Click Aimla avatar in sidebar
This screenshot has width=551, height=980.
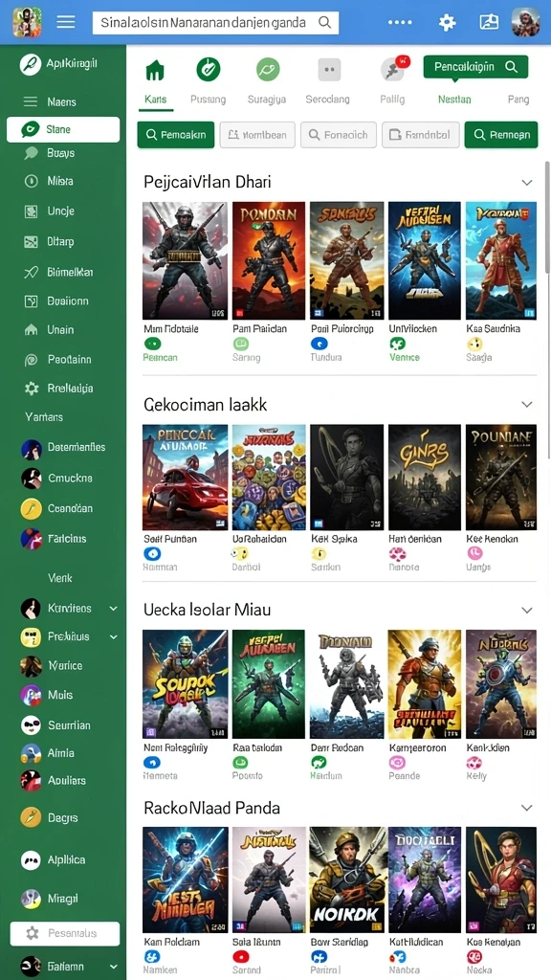(32, 753)
